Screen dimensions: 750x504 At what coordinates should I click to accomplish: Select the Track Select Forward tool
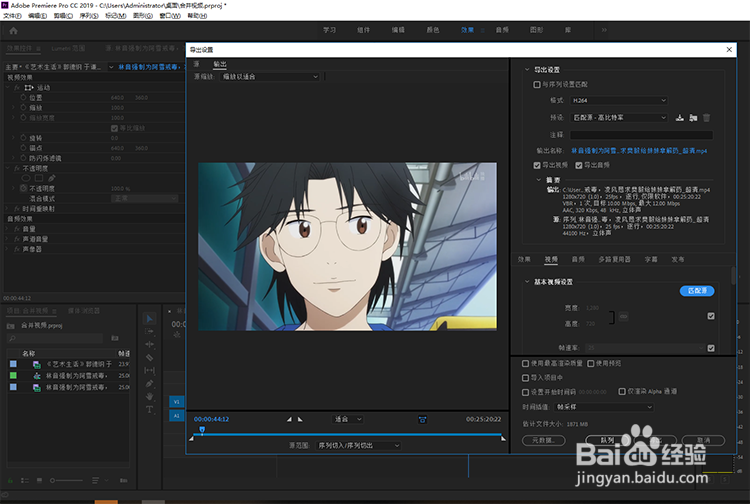click(150, 331)
